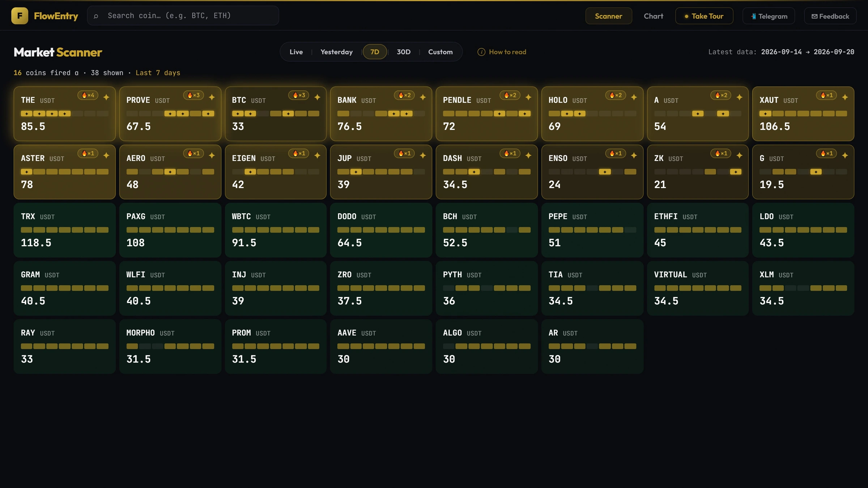Click the sparkle star icon on THE card

(106, 97)
